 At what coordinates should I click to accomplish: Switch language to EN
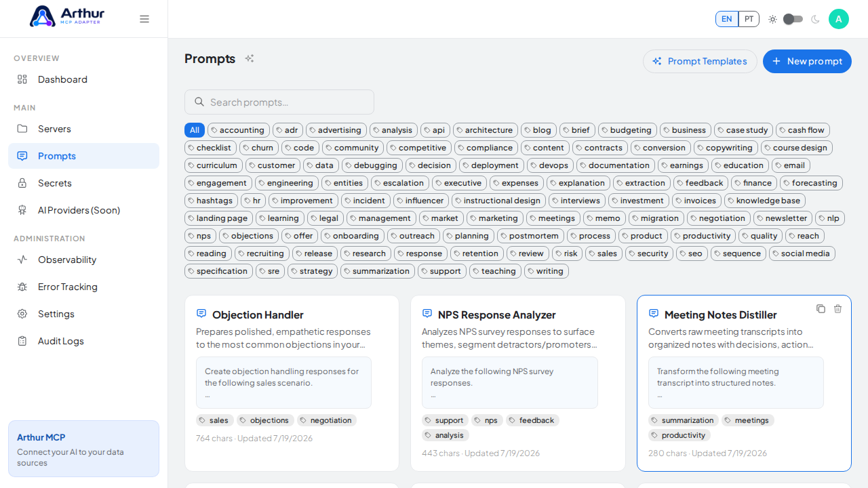coord(726,19)
